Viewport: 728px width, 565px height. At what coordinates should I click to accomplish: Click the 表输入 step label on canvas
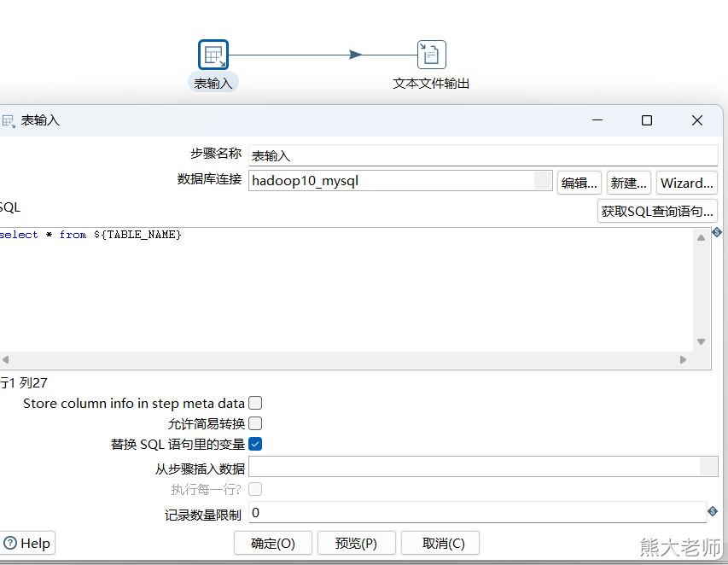click(213, 84)
